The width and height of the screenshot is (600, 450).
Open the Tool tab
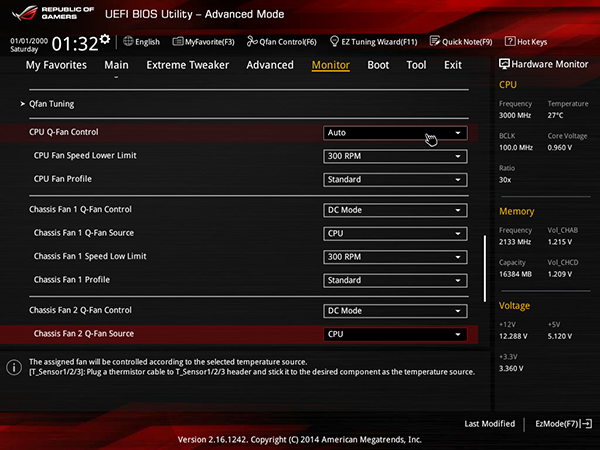[x=416, y=65]
